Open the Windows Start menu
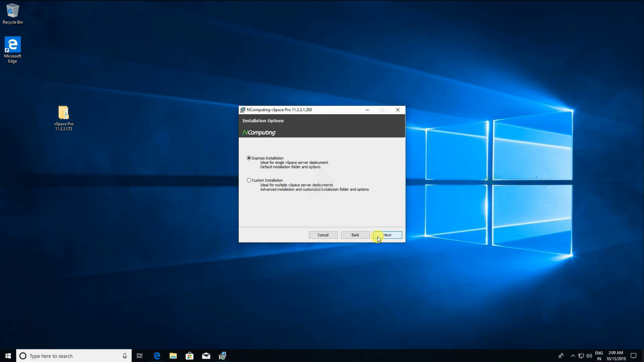 8,356
